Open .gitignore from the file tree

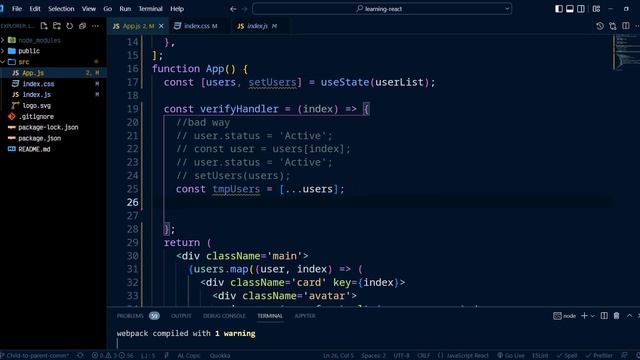tap(53, 116)
